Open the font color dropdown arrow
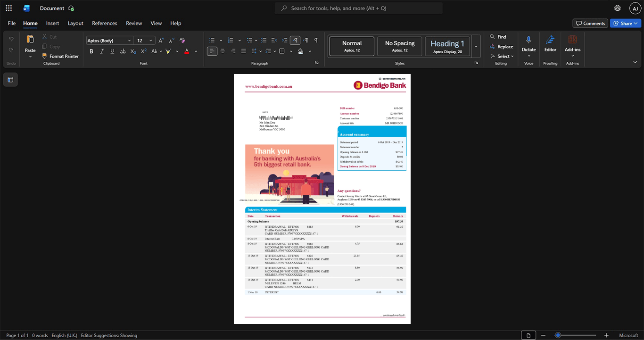The image size is (644, 340). pyautogui.click(x=196, y=51)
